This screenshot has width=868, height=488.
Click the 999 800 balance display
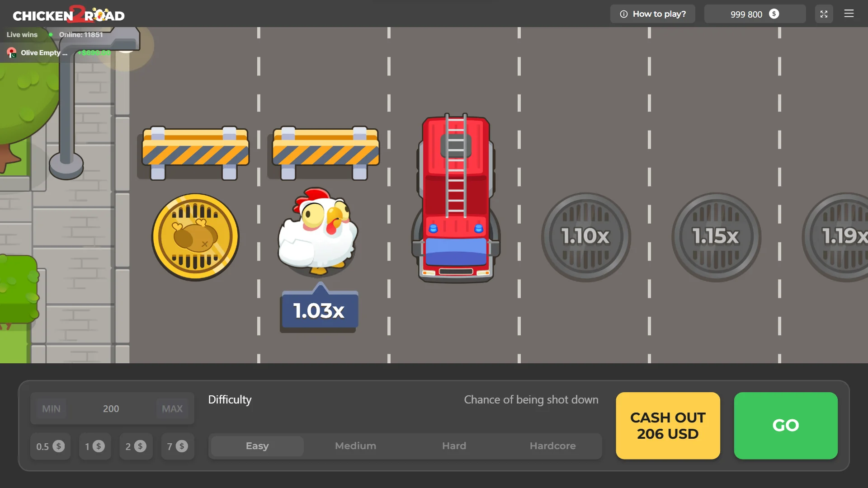pos(755,14)
